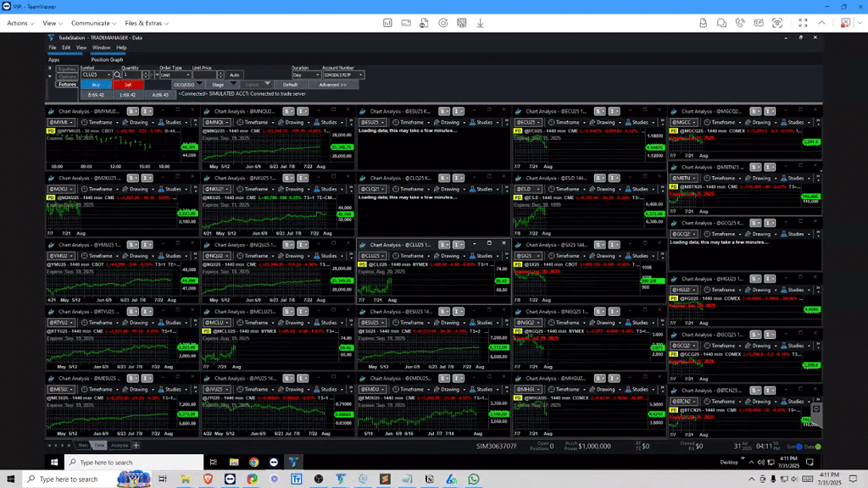The image size is (868, 488).
Task: Click TeamViewer download arrow icon
Action: pyautogui.click(x=480, y=23)
